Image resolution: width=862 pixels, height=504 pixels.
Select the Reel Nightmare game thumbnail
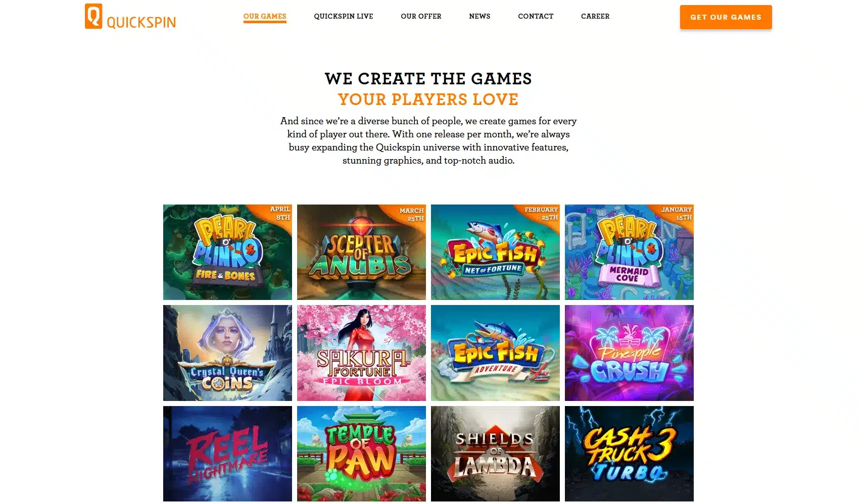227,453
